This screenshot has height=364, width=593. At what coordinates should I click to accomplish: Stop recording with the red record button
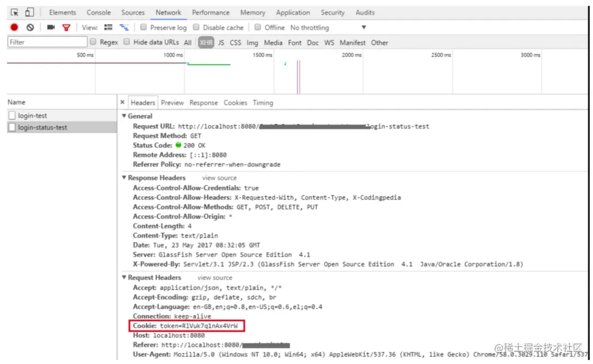14,27
